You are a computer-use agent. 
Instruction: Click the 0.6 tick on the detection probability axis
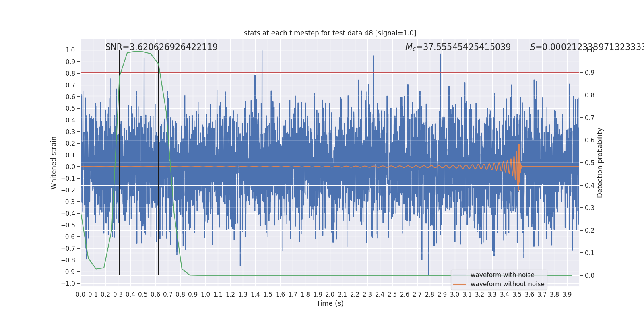590,140
